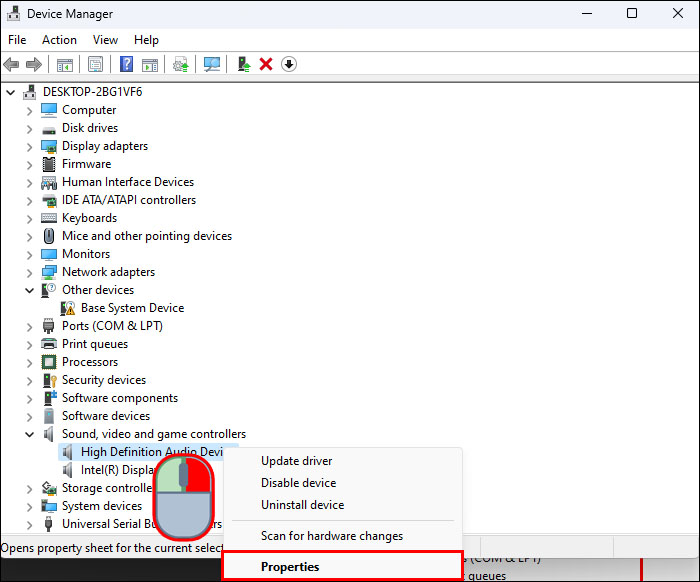Image resolution: width=700 pixels, height=582 pixels.
Task: Click the Action Pane toggle toolbar icon
Action: tap(150, 65)
